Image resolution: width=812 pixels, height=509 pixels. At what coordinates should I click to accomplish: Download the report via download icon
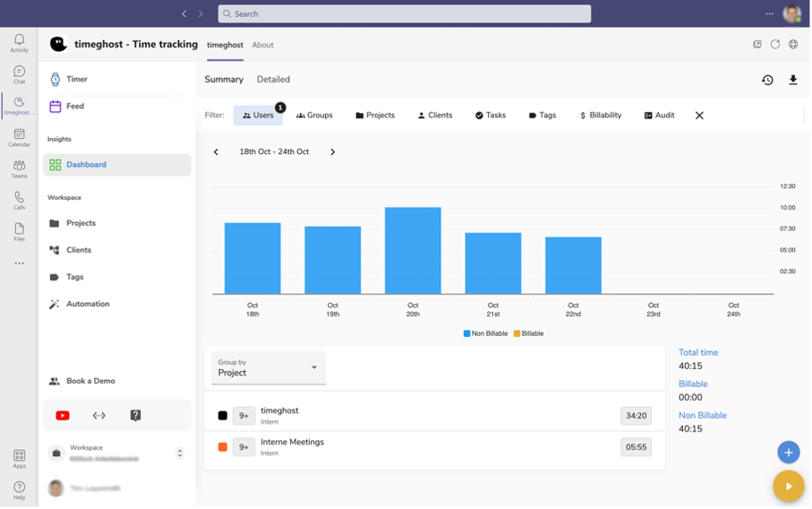pos(793,80)
